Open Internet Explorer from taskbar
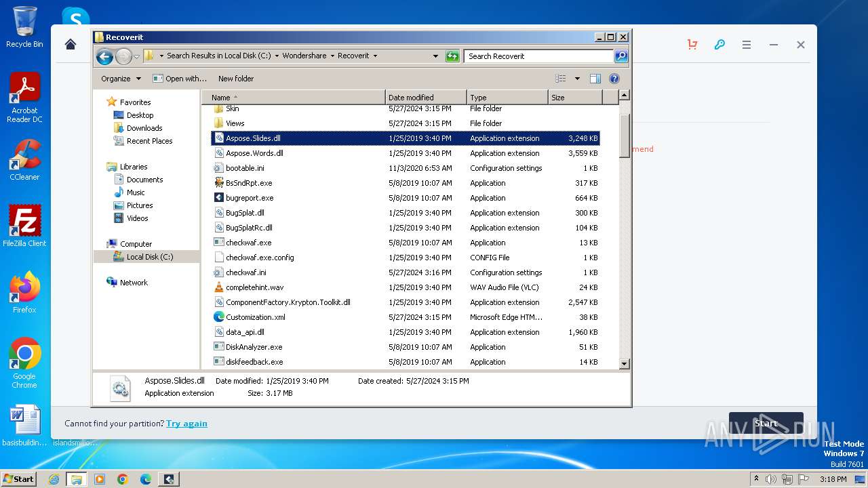 click(x=54, y=479)
